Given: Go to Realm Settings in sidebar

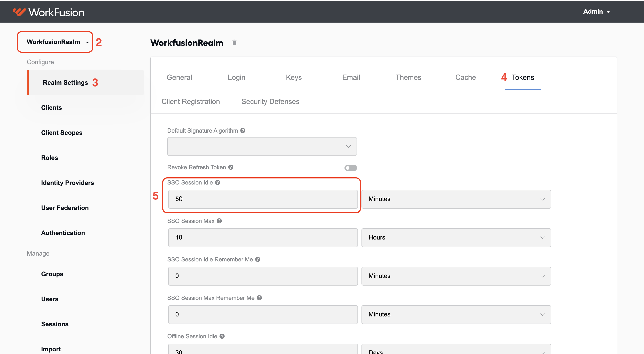Looking at the screenshot, I should 65,83.
